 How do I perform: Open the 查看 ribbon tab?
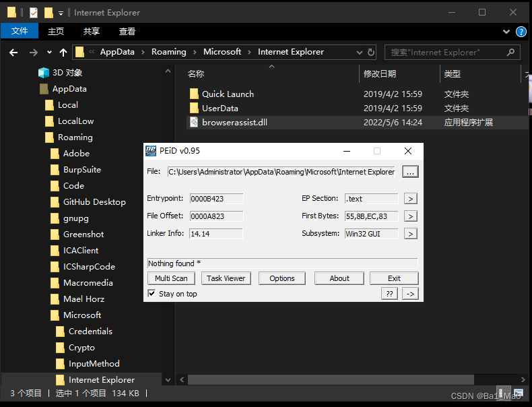pyautogui.click(x=127, y=31)
